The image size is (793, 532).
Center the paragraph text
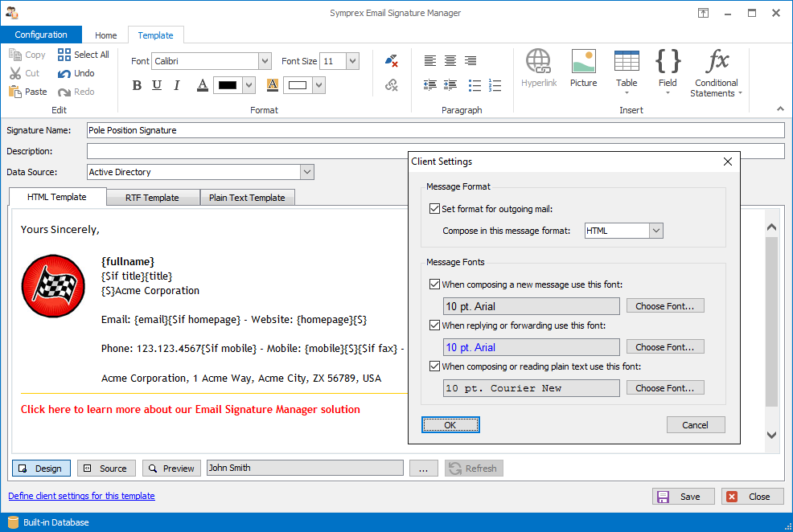coord(450,61)
